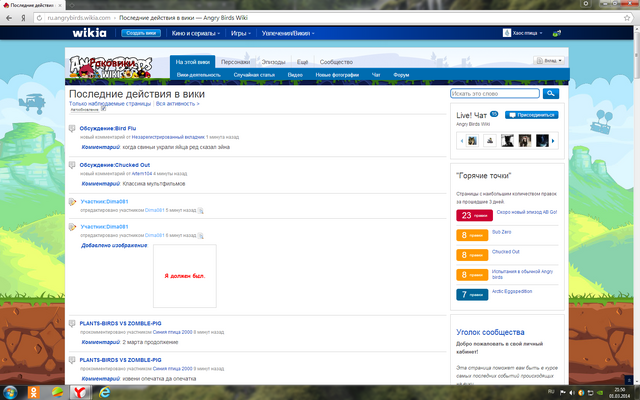This screenshot has width=640, height=400.
Task: Click the first chat user avatar thumbnail
Action: (472, 141)
